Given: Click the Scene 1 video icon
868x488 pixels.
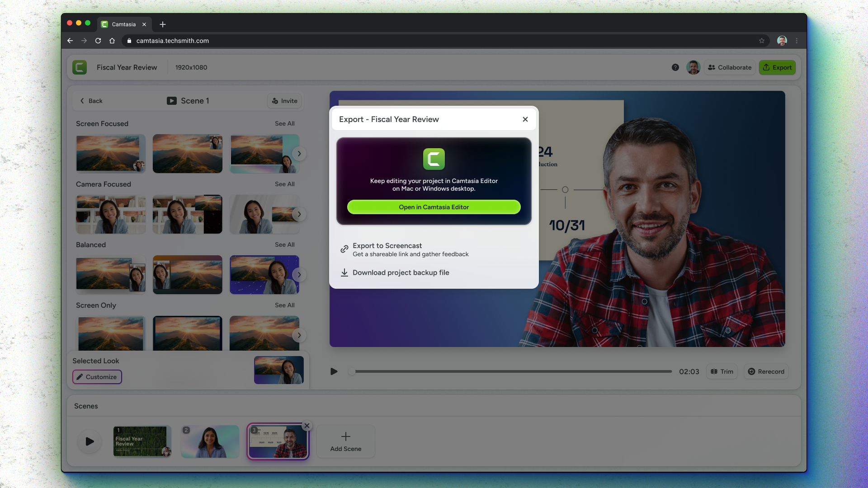Looking at the screenshot, I should pyautogui.click(x=172, y=101).
